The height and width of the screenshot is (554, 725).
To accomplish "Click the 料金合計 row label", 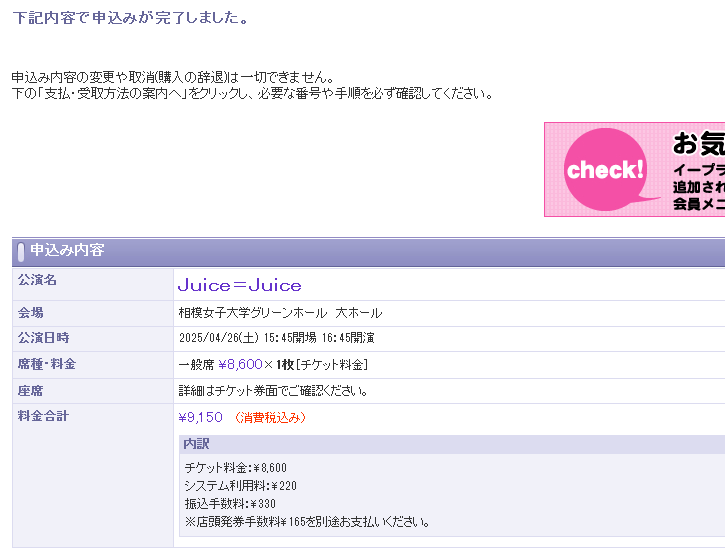I will [x=43, y=416].
